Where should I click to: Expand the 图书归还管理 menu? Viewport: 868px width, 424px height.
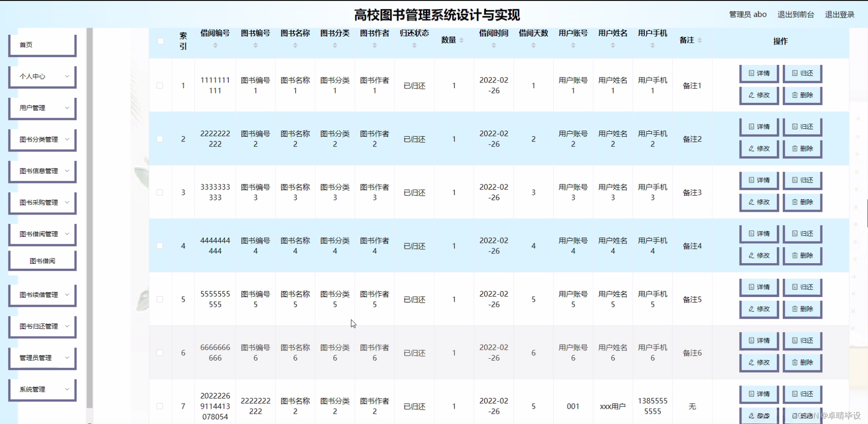click(42, 326)
